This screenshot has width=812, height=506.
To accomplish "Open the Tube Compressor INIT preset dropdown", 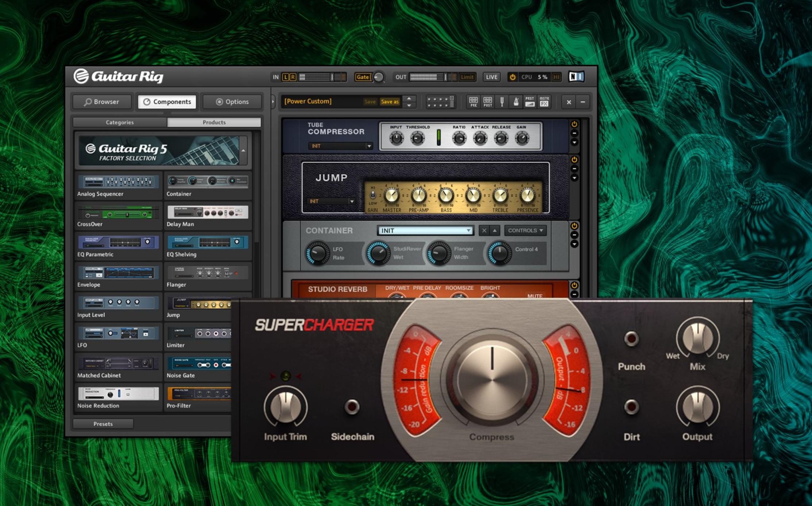I will point(340,146).
